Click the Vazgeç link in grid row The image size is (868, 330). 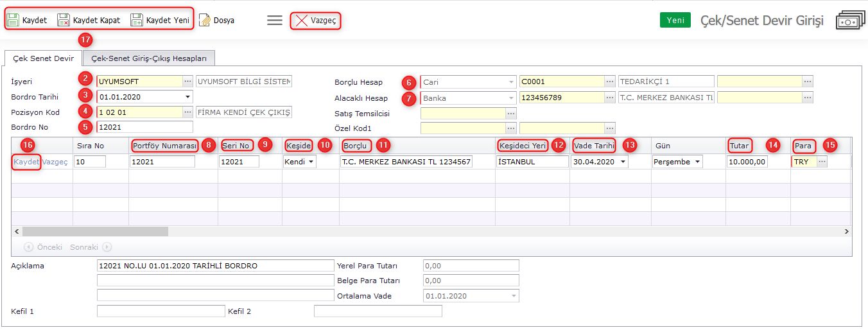(55, 162)
